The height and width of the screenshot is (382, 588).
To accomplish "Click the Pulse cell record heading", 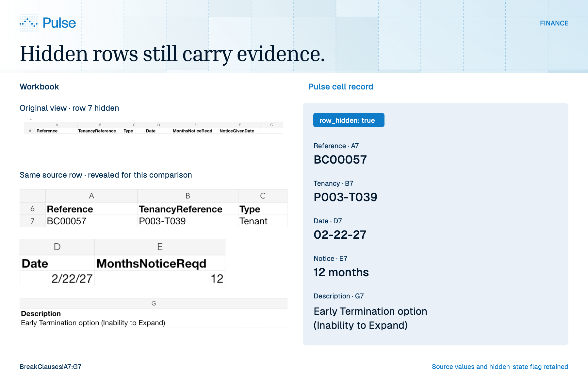I will coord(340,87).
